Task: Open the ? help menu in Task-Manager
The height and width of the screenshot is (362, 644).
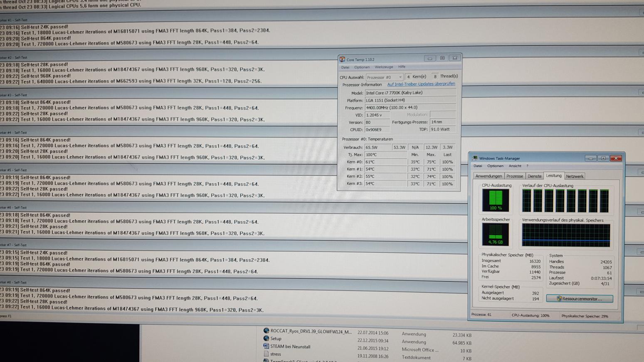Action: coord(527,166)
